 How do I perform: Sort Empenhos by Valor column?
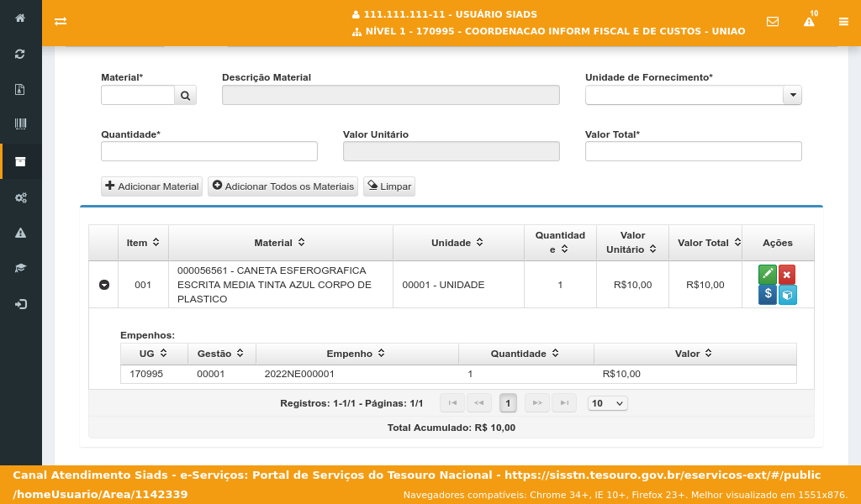695,354
